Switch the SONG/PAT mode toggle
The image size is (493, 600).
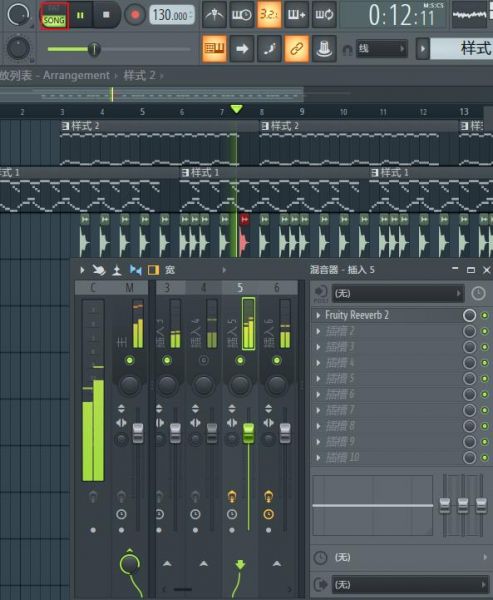pos(54,16)
